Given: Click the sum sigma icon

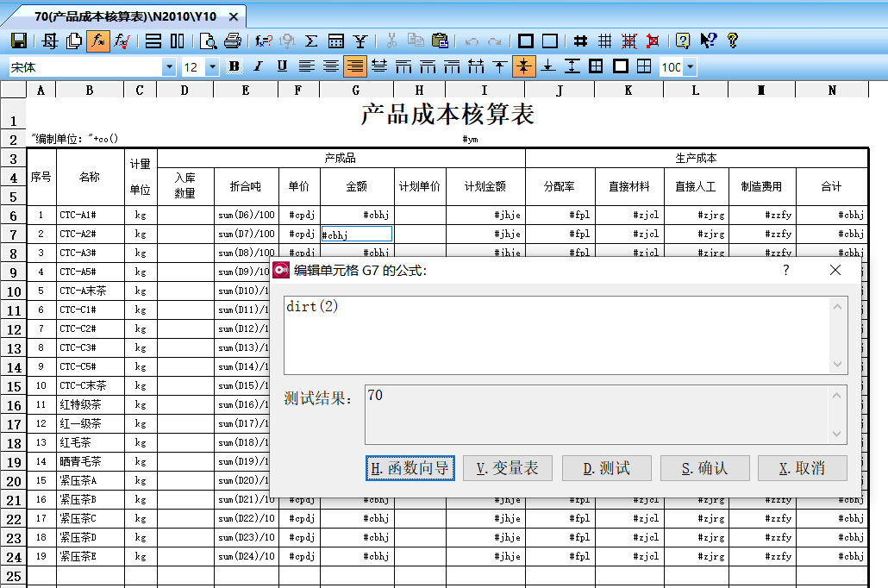Looking at the screenshot, I should coord(312,41).
